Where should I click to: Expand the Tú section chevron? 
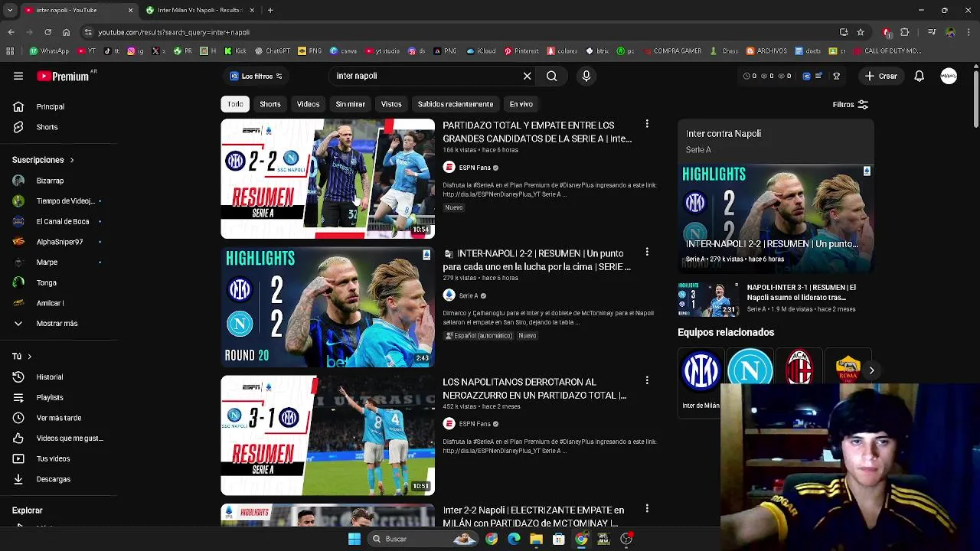[30, 357]
